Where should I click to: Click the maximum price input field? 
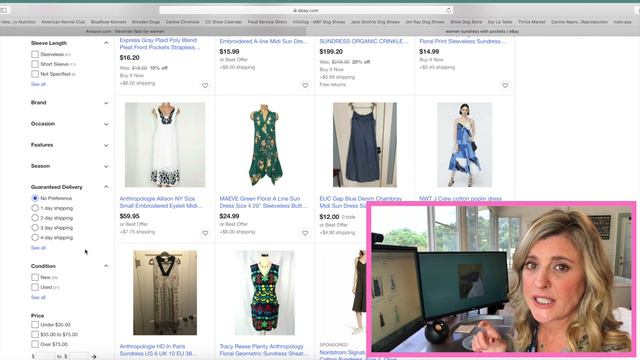[x=78, y=357]
